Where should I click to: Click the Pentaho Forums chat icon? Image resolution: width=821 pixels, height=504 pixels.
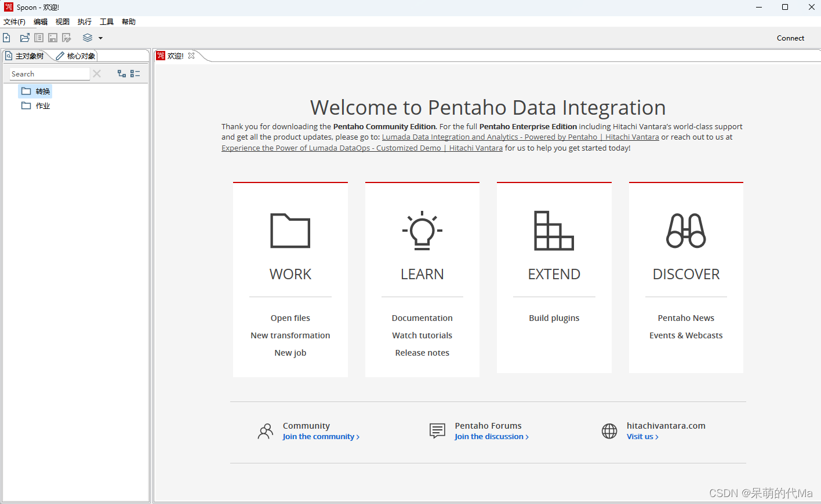point(437,431)
